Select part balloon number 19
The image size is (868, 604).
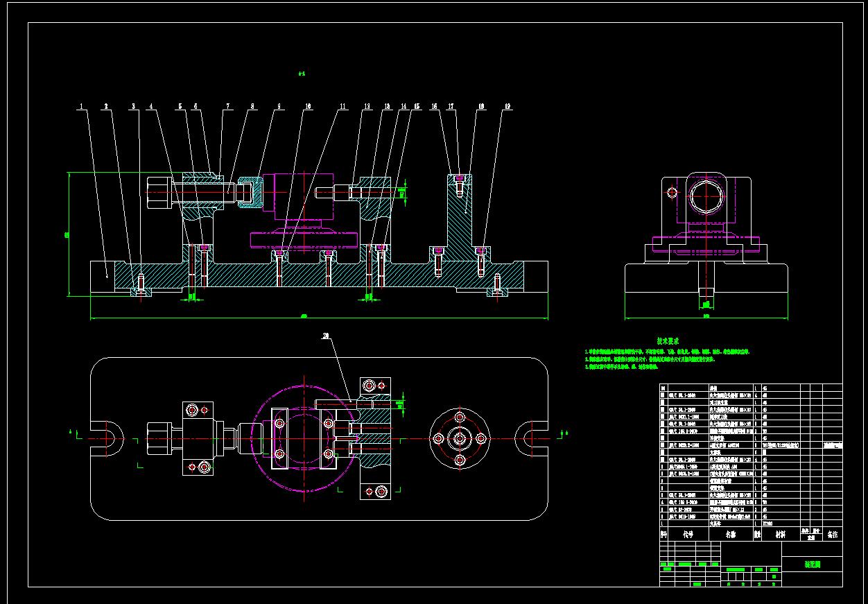(507, 107)
